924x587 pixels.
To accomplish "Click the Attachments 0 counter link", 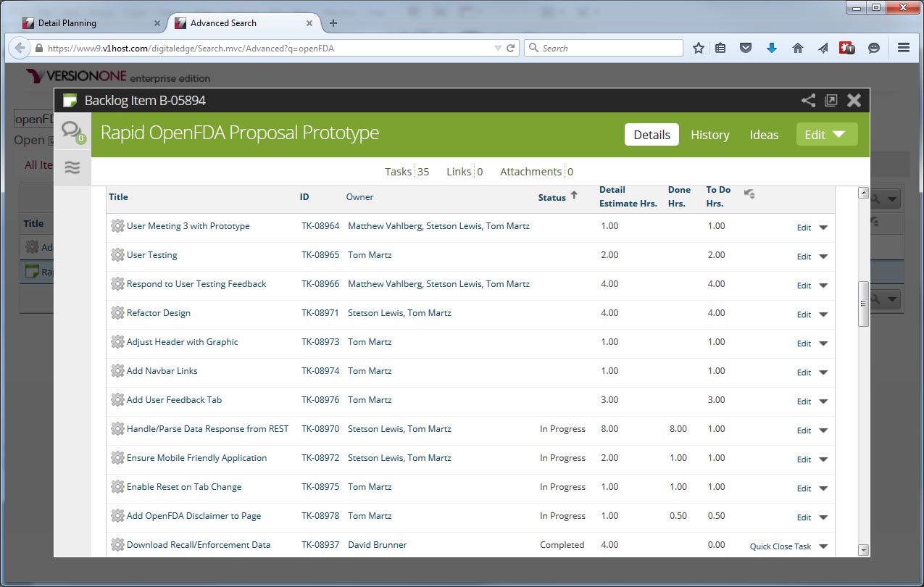I will [536, 172].
